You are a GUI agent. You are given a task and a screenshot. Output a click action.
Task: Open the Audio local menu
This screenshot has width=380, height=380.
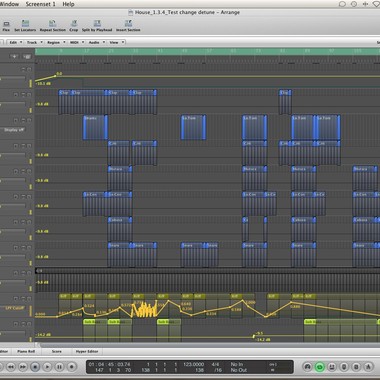point(96,42)
